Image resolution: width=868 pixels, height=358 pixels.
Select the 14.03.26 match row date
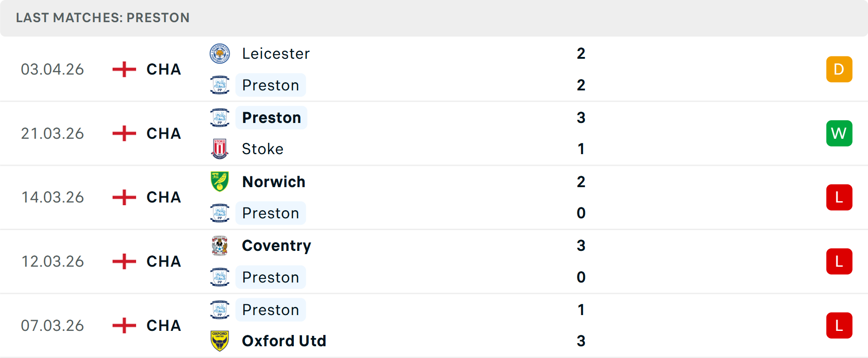click(52, 198)
